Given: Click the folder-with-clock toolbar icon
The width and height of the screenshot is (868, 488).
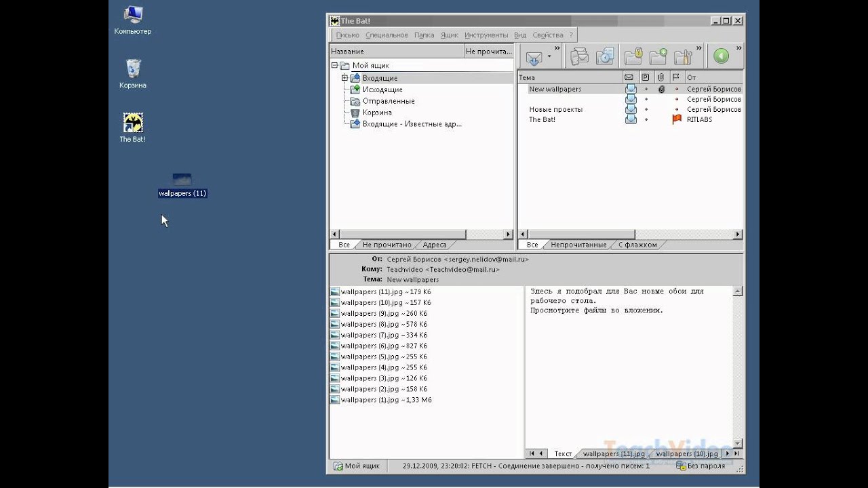Looking at the screenshot, I should tap(604, 56).
